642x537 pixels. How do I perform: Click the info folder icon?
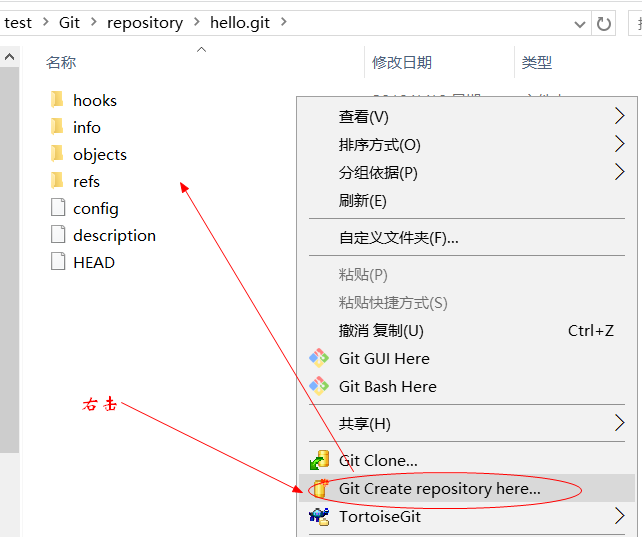[x=57, y=127]
